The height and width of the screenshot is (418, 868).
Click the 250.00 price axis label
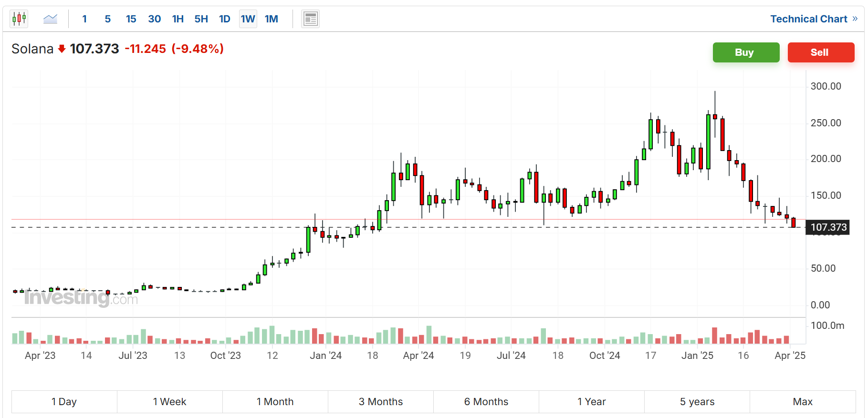click(x=826, y=123)
